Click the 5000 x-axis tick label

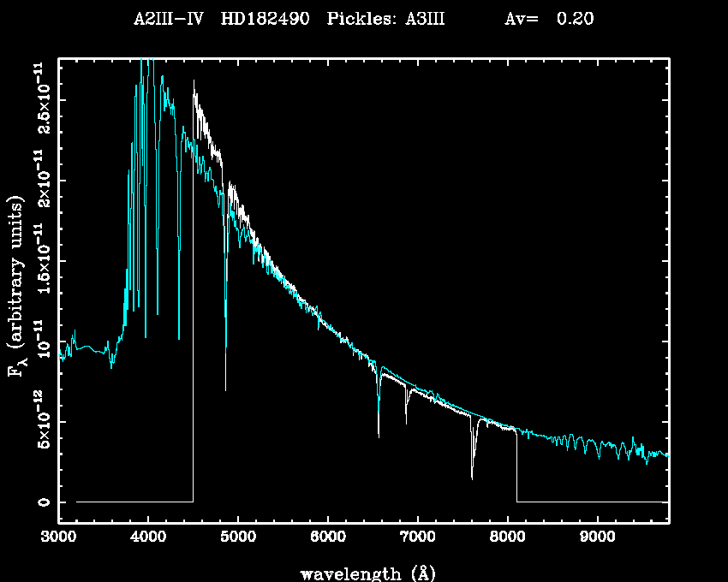coord(238,538)
